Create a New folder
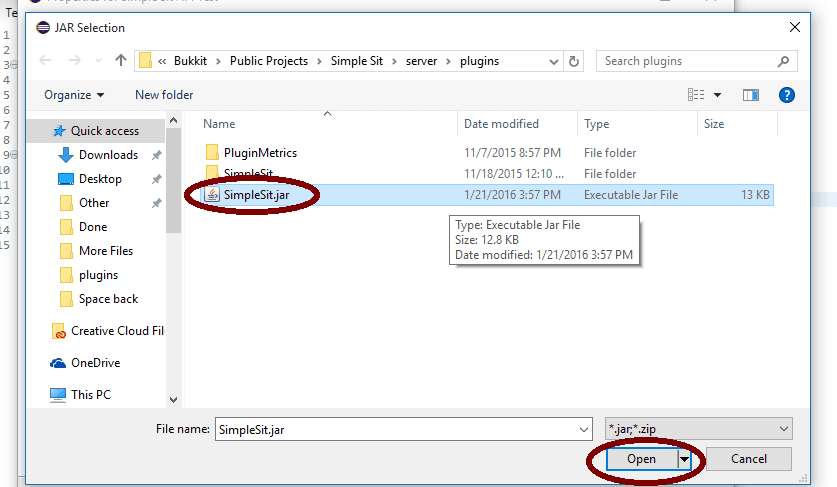837x487 pixels. (x=164, y=95)
